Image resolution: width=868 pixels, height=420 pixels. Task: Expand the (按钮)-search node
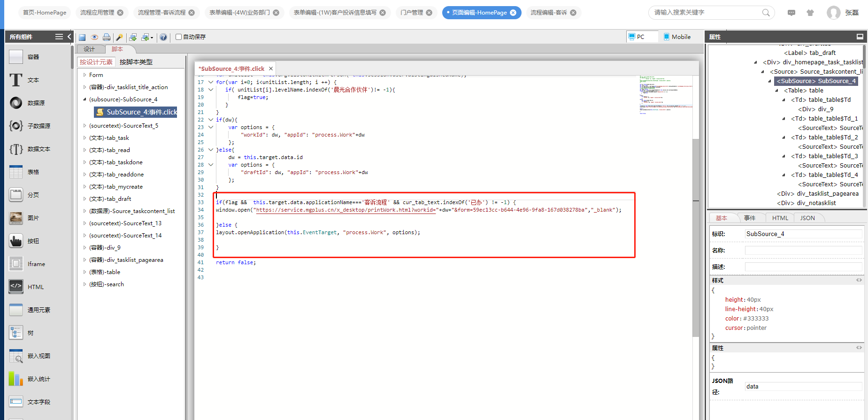click(x=84, y=284)
